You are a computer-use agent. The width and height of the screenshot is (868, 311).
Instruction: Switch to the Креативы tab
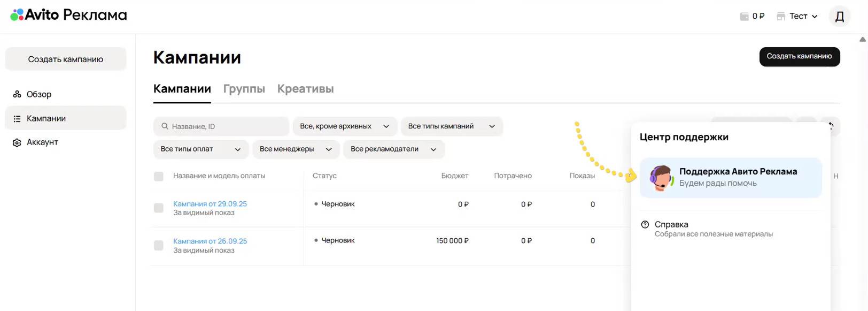[305, 89]
